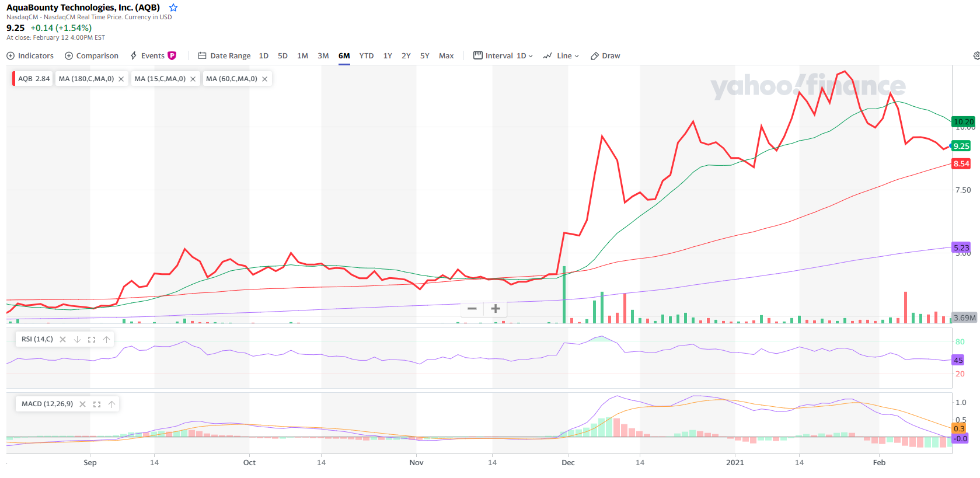Screen dimensions: 980x478
Task: Open RSI (14,C) label settings
Action: pos(37,339)
